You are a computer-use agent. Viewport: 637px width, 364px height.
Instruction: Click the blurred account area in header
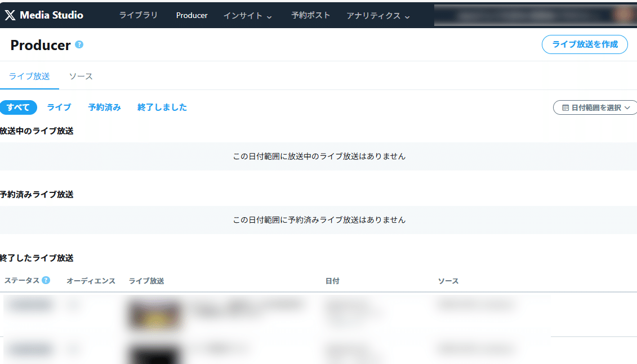[x=536, y=15]
